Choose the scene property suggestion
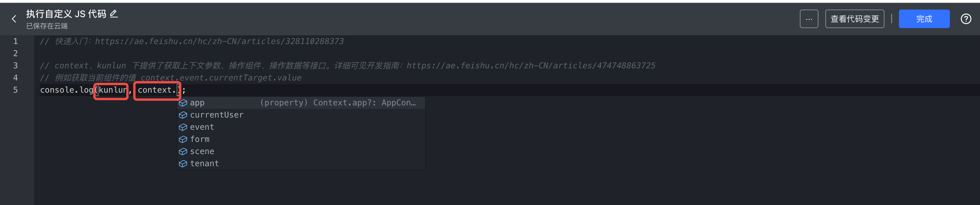 tap(301, 151)
